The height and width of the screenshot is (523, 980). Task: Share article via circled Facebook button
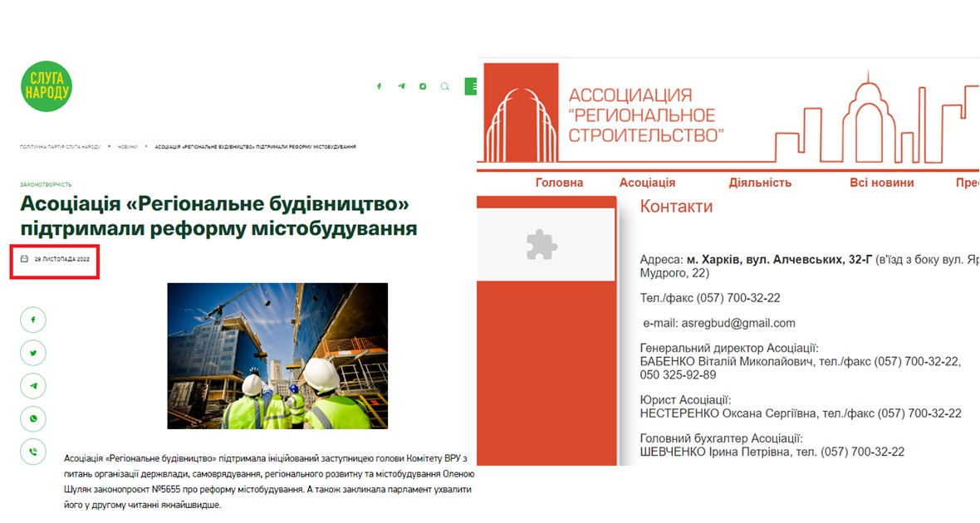(x=33, y=320)
